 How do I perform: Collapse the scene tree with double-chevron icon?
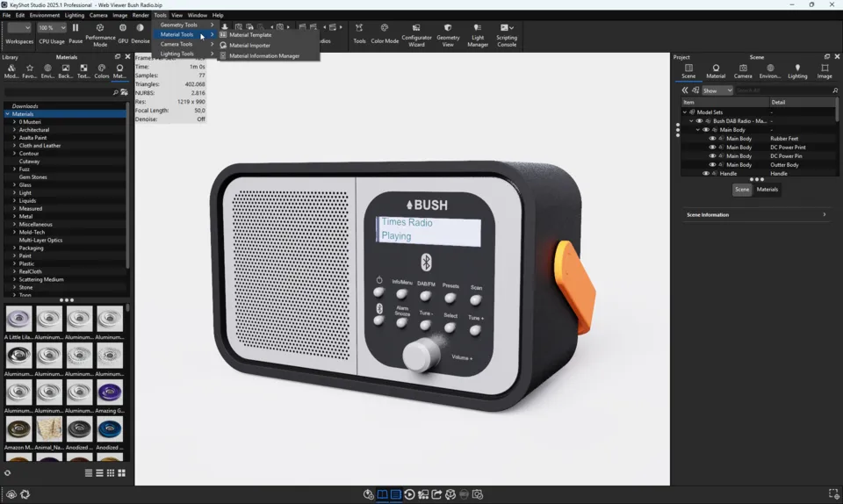pyautogui.click(x=685, y=90)
